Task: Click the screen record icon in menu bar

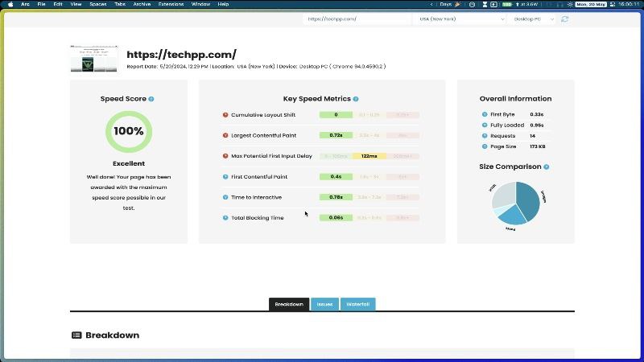Action: (x=493, y=4)
